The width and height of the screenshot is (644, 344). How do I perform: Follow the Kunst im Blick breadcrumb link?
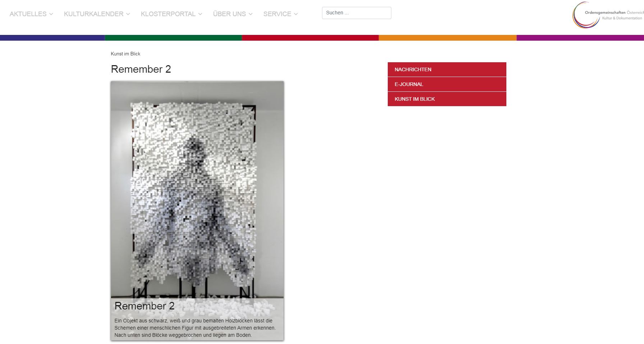[x=125, y=54]
